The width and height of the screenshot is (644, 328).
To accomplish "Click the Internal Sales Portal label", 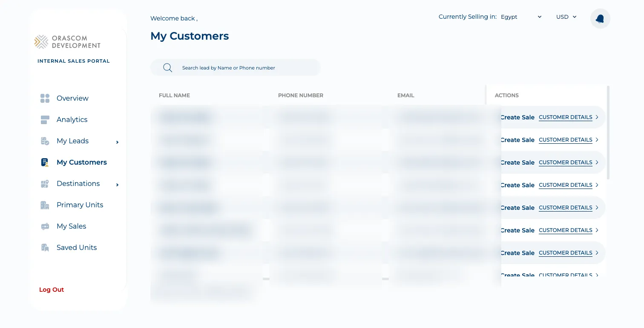I will click(74, 61).
